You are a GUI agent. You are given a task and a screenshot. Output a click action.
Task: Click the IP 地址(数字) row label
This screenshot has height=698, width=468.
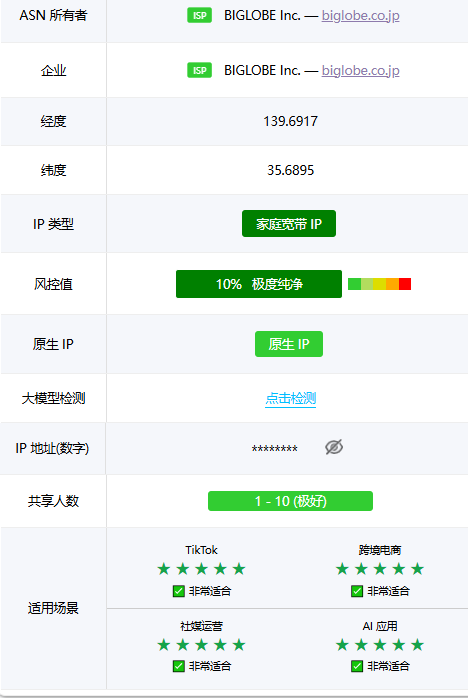click(53, 448)
